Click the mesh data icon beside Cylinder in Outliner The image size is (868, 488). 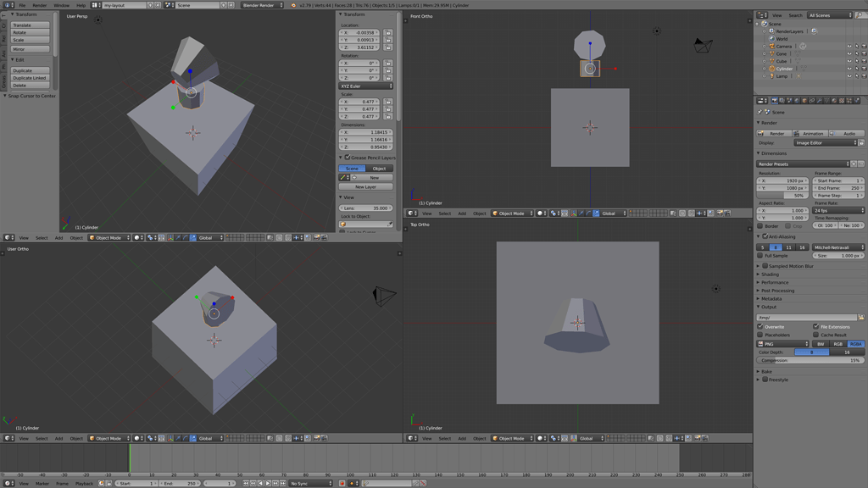pos(804,69)
